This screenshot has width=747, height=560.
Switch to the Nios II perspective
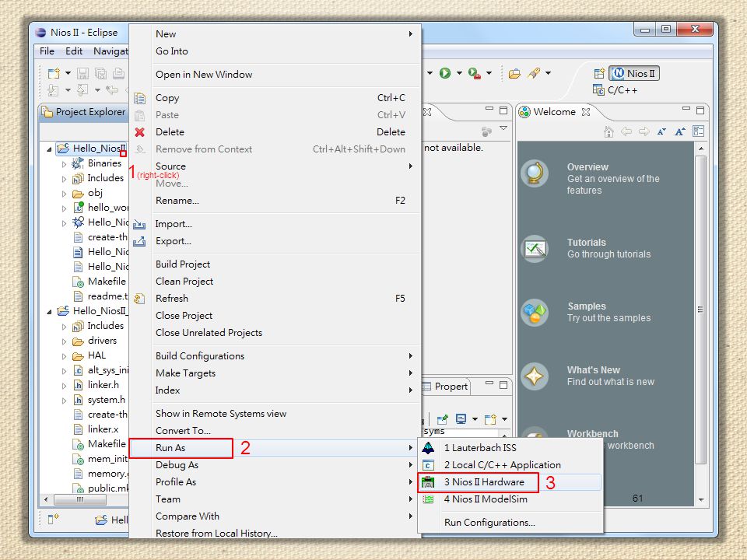634,73
